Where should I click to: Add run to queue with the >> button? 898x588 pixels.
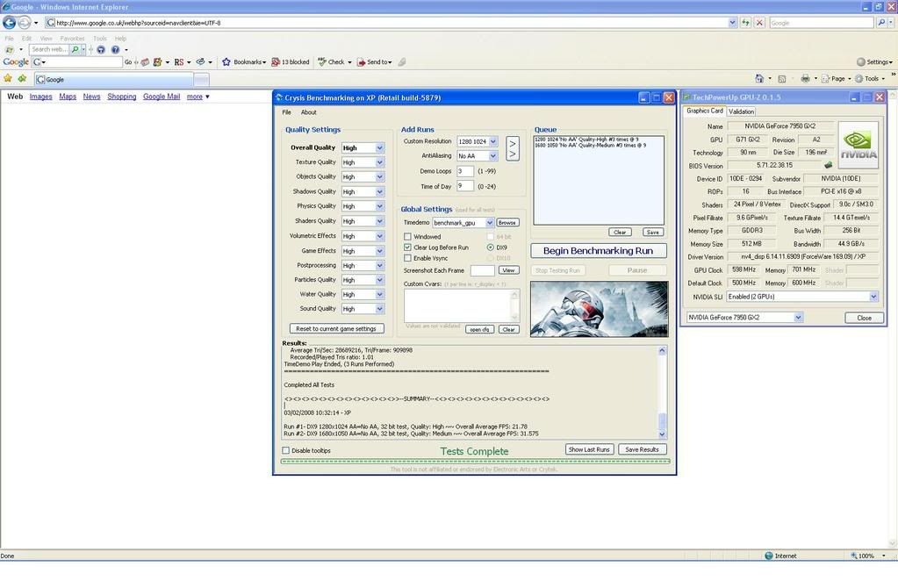tap(513, 149)
